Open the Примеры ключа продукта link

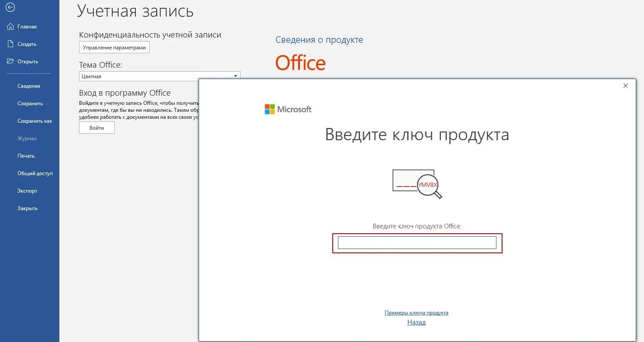tap(417, 313)
